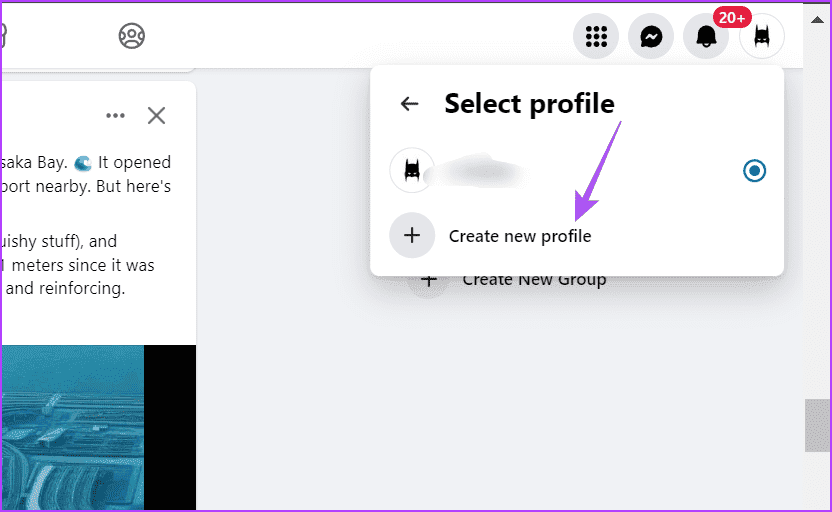832x512 pixels.
Task: Open the account avatar menu in header
Action: point(761,36)
